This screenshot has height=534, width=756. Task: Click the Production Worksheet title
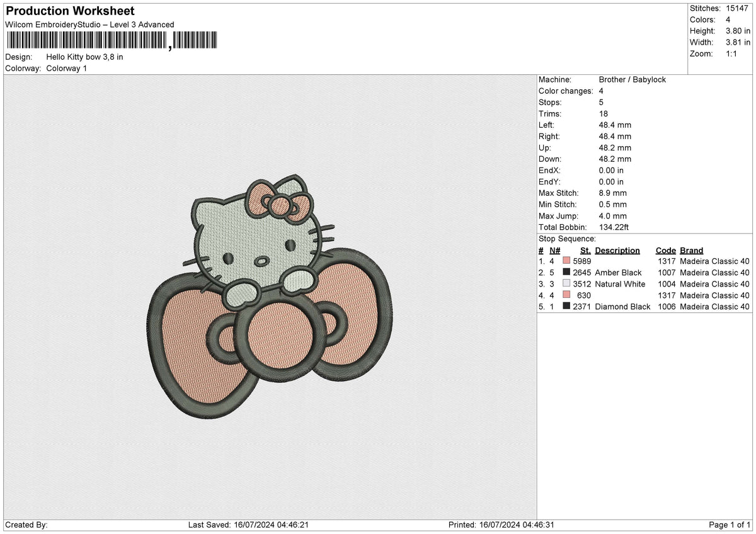(x=70, y=11)
